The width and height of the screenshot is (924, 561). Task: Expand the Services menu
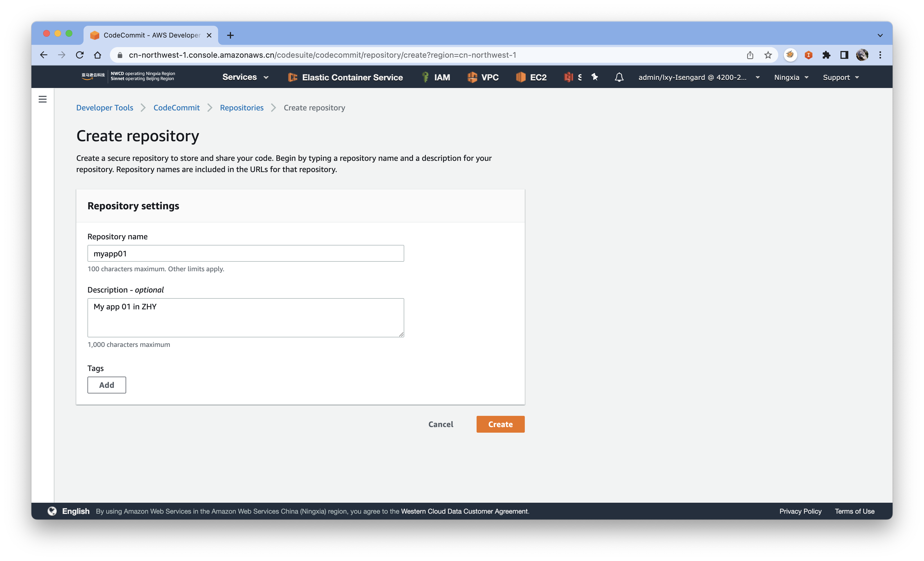coord(245,77)
